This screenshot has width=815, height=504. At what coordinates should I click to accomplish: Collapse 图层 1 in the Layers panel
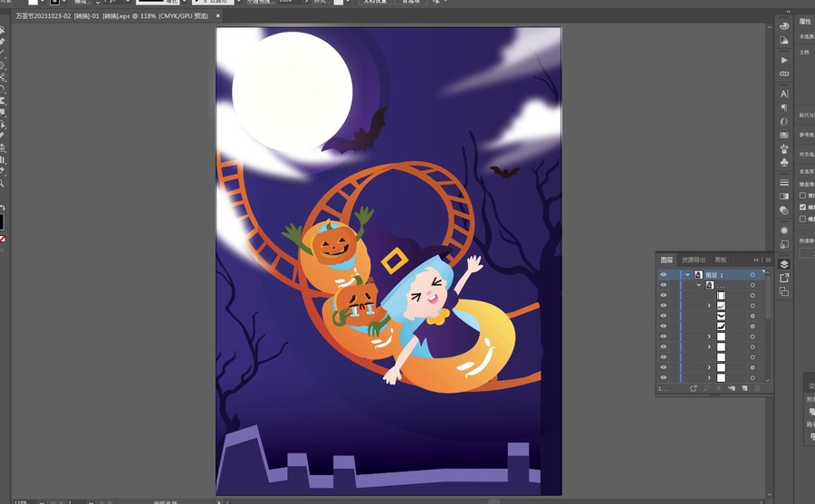coord(687,275)
